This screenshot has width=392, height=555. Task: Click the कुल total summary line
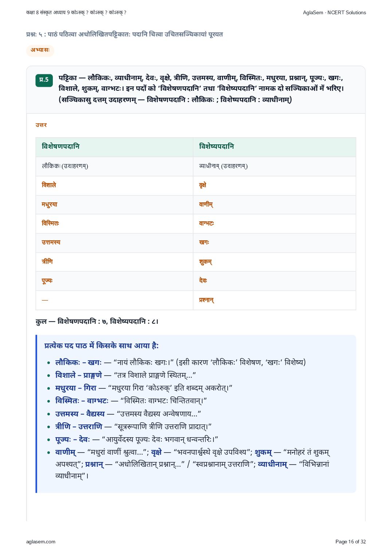97,321
